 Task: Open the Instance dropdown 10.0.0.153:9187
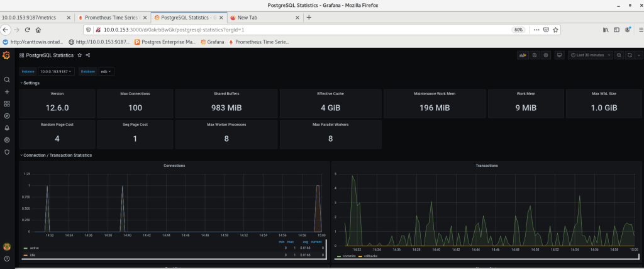click(57, 72)
